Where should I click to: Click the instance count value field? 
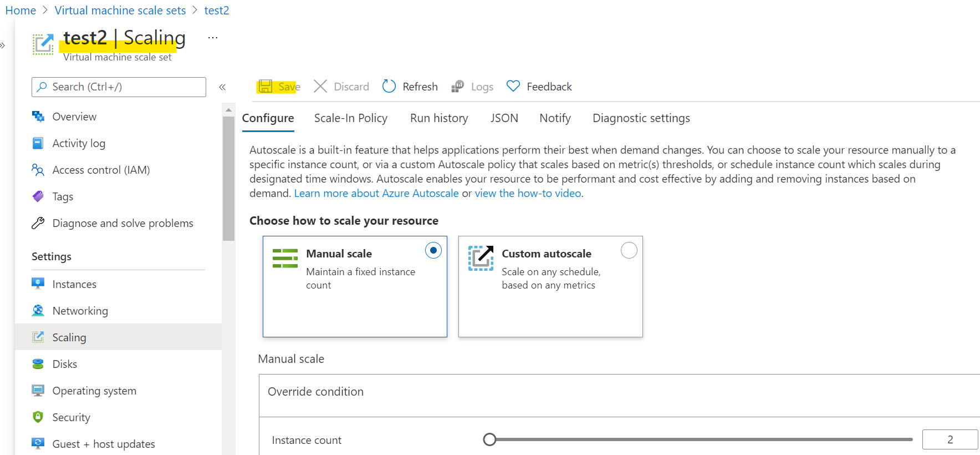950,439
